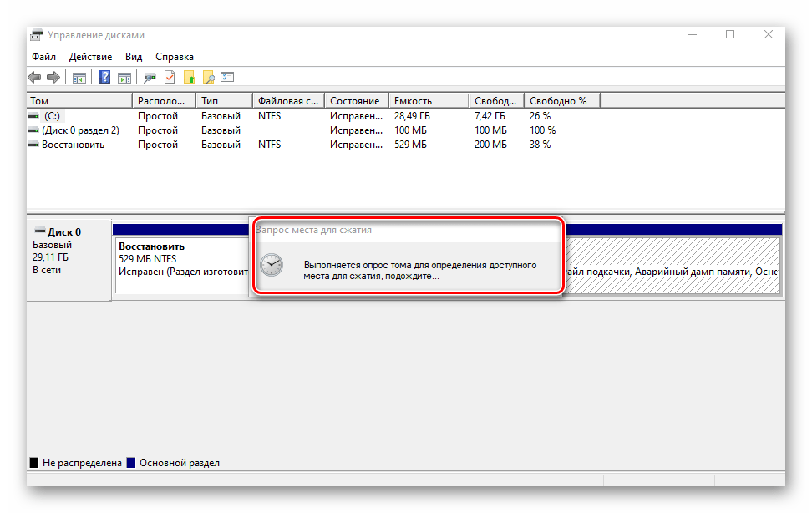The width and height of the screenshot is (812, 513).
Task: Open the Вид menu
Action: (134, 57)
